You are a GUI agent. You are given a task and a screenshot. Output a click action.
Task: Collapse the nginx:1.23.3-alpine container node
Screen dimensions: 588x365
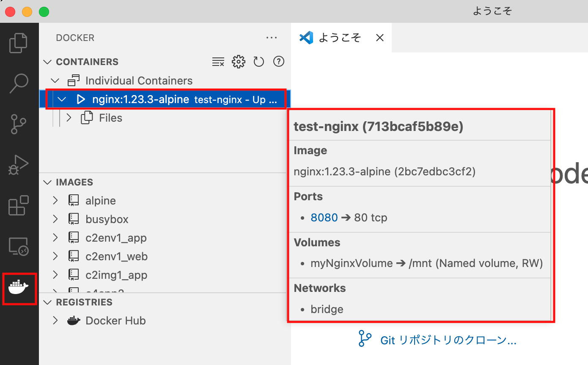pos(62,99)
